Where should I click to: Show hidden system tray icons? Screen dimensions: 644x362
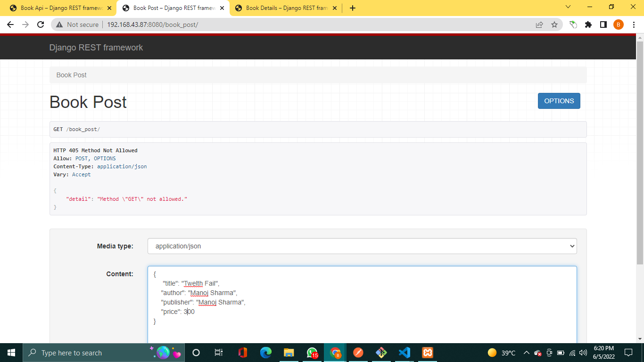[x=527, y=353]
